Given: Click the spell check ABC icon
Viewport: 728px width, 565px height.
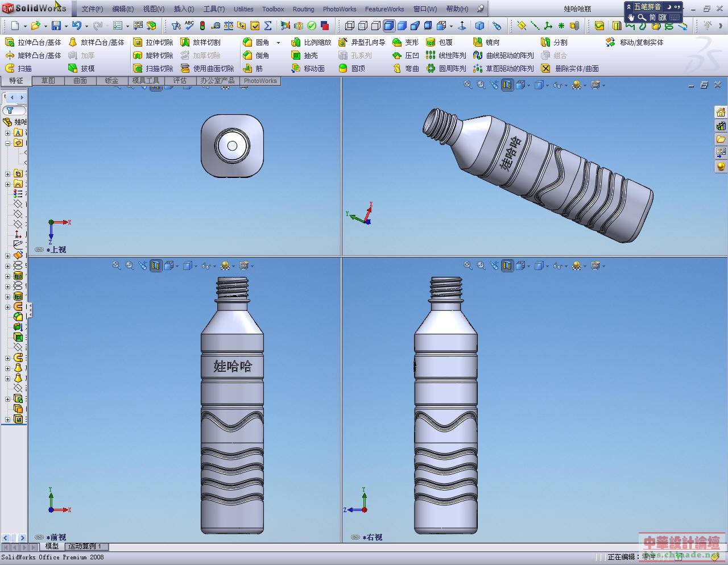Looking at the screenshot, I should 189,26.
